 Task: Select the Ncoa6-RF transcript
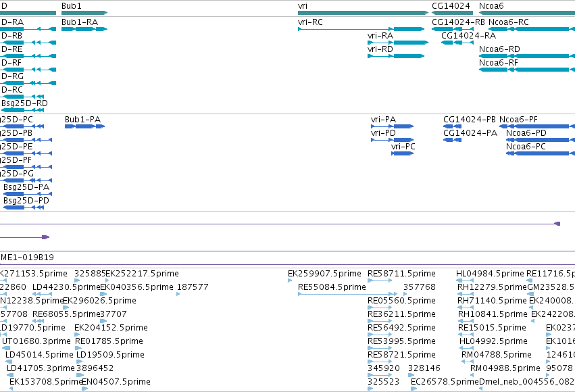point(527,70)
